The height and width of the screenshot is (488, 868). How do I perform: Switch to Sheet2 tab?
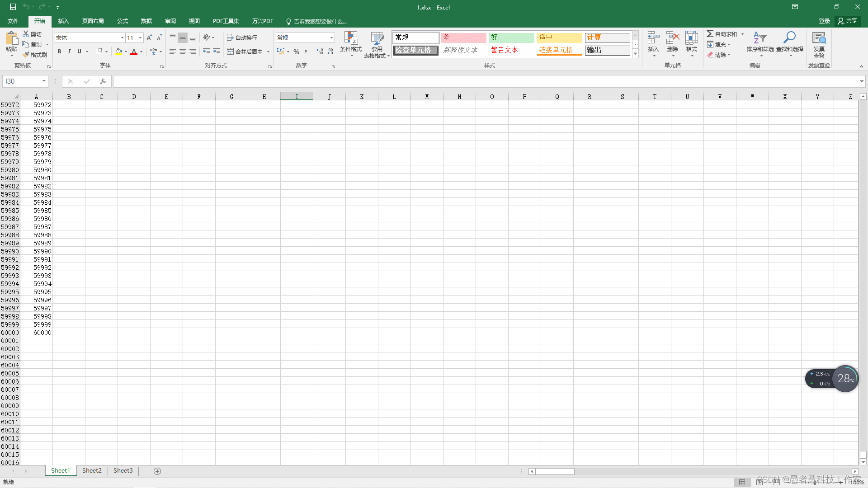[92, 471]
